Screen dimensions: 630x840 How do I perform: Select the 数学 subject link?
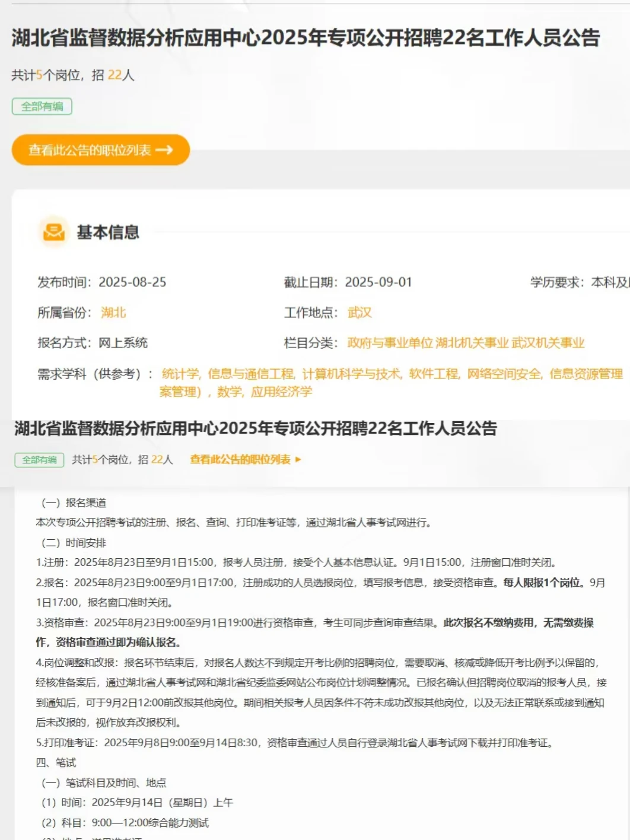[x=230, y=392]
